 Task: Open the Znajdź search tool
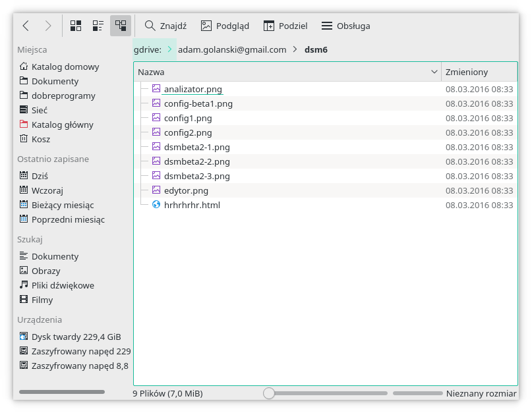(165, 26)
